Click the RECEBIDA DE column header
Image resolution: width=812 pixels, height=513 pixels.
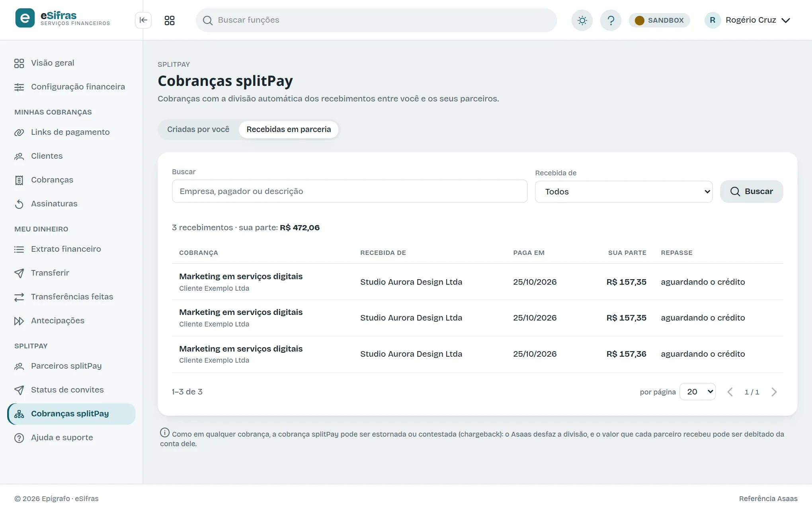[x=383, y=253]
